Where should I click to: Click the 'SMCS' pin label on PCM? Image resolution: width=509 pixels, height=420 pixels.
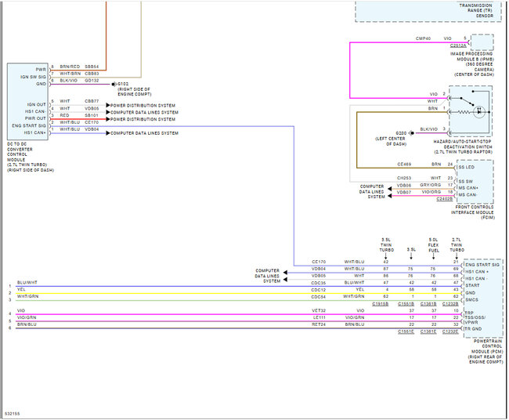[471, 300]
